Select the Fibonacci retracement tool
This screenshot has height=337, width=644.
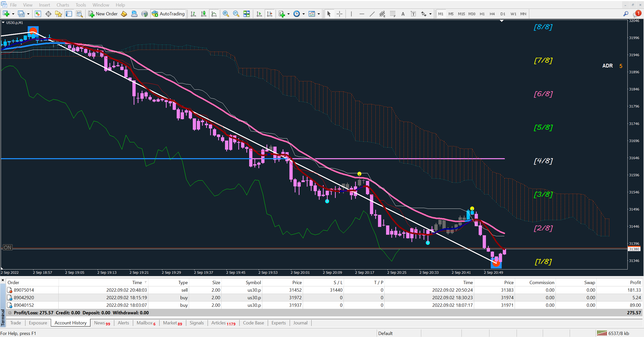pyautogui.click(x=393, y=14)
